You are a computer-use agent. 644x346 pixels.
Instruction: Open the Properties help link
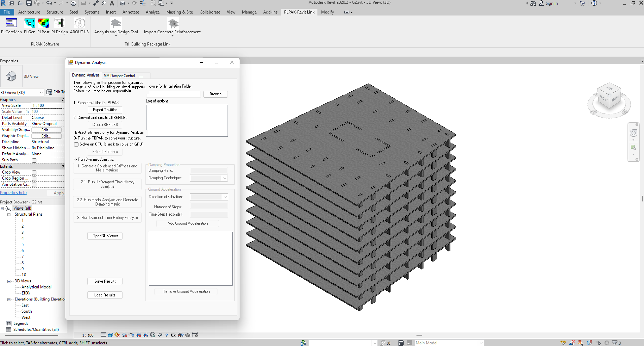pyautogui.click(x=13, y=193)
